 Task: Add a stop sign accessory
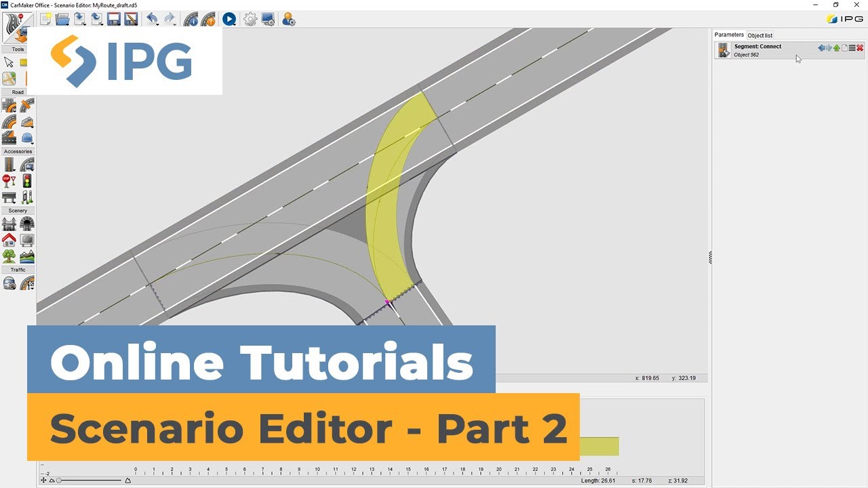(x=9, y=181)
